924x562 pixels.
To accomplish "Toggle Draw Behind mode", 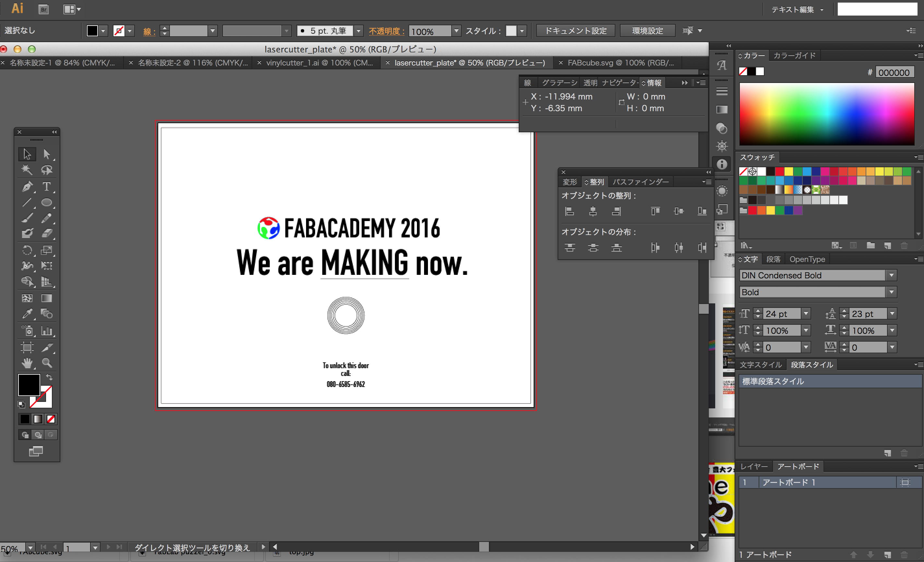I will coord(38,435).
